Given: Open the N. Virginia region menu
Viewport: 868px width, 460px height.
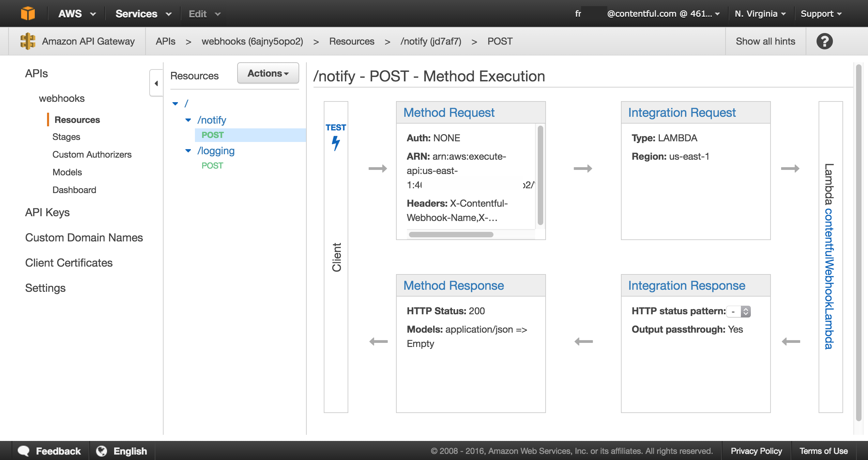Looking at the screenshot, I should click(760, 14).
